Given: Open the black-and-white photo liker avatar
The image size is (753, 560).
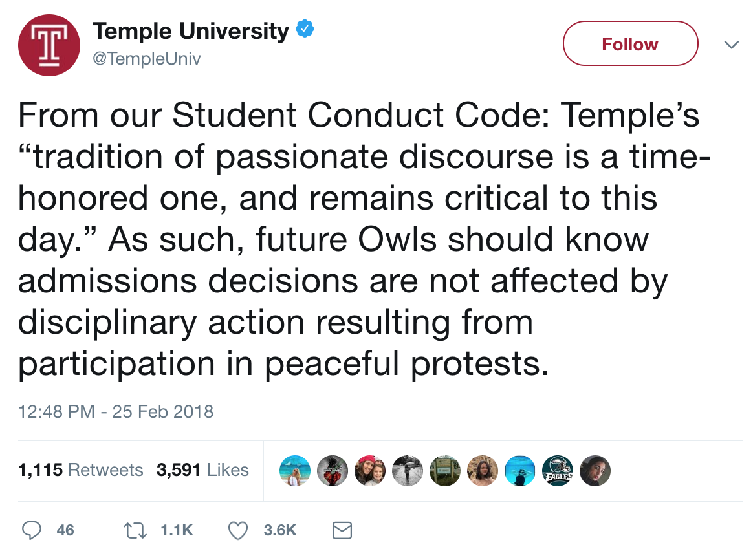Looking at the screenshot, I should pyautogui.click(x=408, y=471).
